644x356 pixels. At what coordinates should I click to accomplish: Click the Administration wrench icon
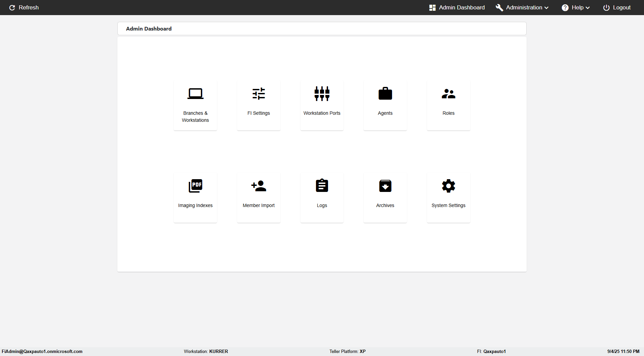click(x=499, y=8)
